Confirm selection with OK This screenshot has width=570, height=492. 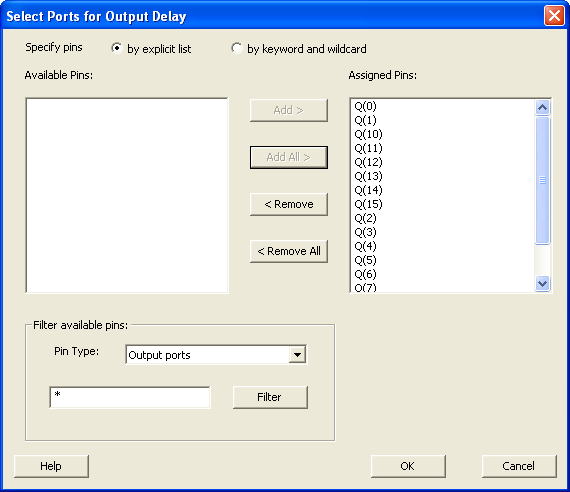[408, 466]
